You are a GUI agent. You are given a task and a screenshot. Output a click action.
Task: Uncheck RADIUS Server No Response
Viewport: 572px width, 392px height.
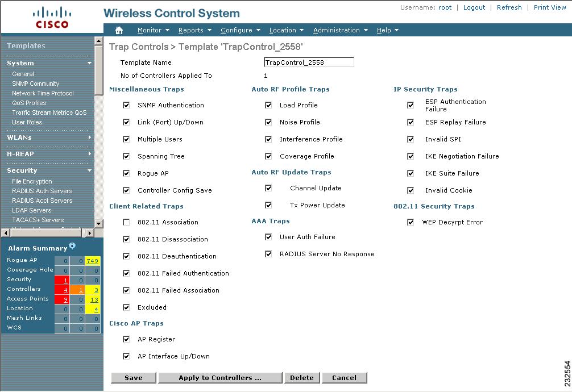click(x=268, y=254)
